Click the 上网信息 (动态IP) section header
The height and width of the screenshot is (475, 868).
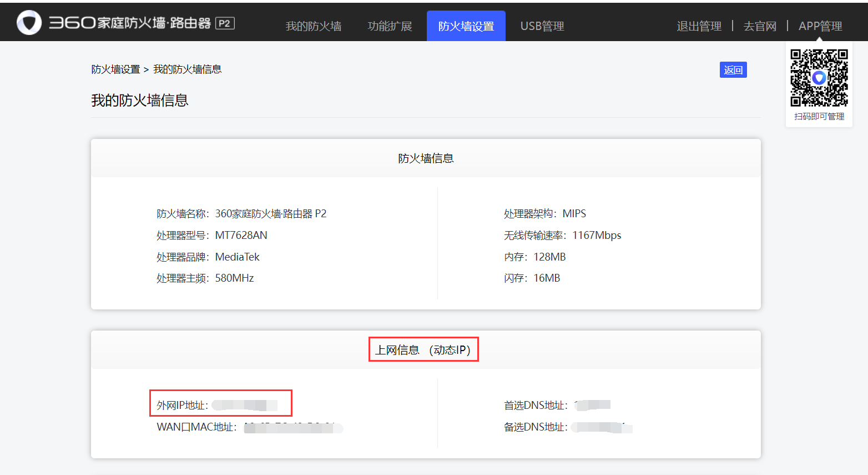(x=423, y=350)
